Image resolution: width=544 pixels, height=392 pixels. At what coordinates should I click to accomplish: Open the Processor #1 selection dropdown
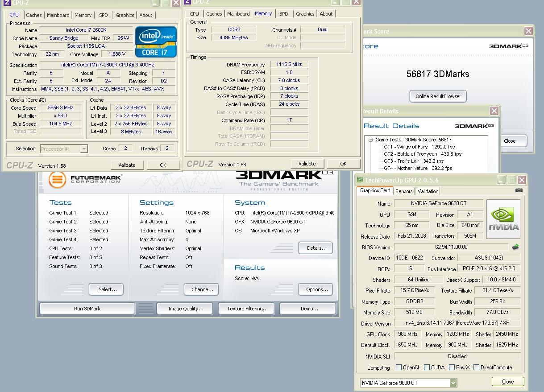pos(83,149)
